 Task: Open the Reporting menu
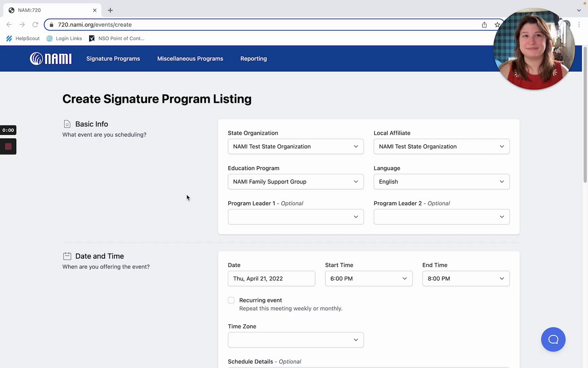(x=254, y=59)
